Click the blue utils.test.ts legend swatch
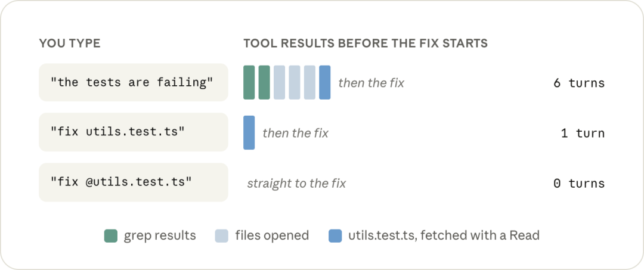 click(x=335, y=235)
